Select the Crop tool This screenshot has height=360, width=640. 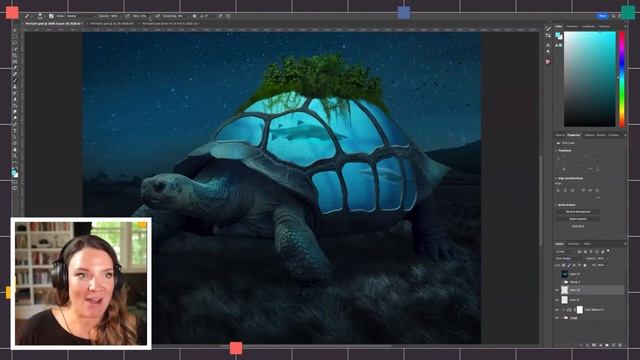(15, 55)
